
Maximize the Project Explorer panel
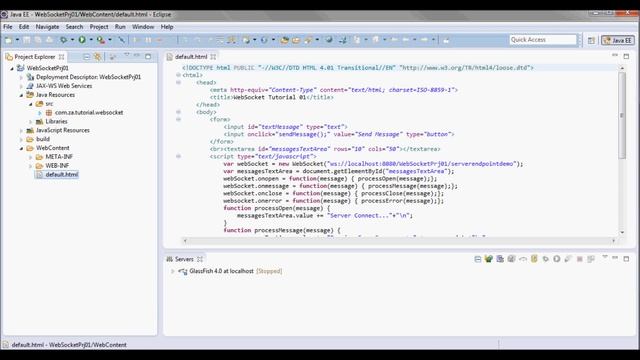pyautogui.click(x=148, y=56)
